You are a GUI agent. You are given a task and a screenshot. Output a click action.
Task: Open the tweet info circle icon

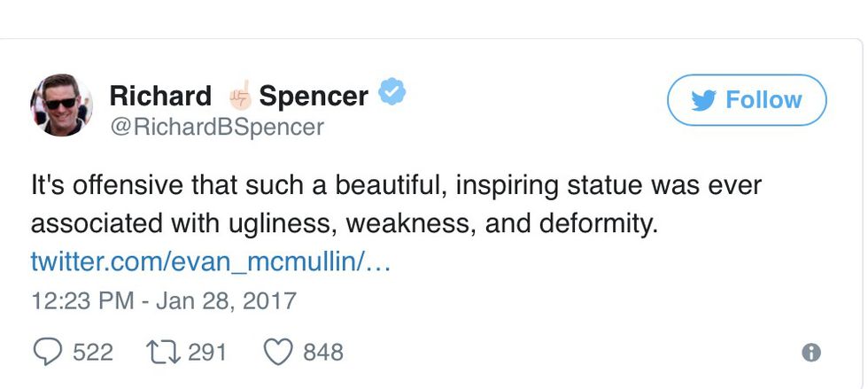[x=810, y=353]
